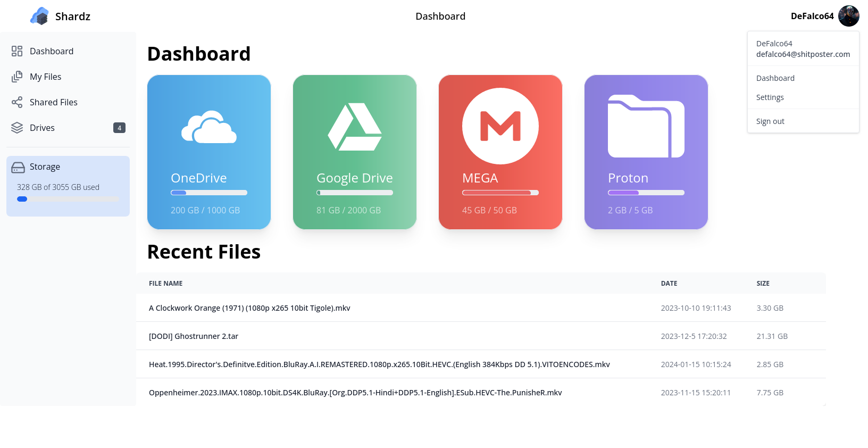Open the OneDrive card title
This screenshot has width=868, height=448.
[199, 178]
